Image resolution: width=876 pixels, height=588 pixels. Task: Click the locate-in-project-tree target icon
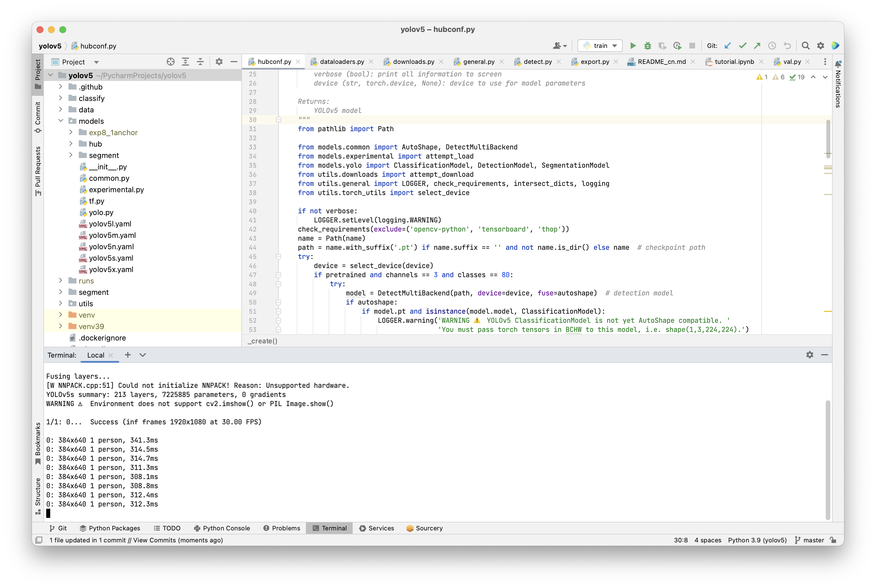[170, 62]
